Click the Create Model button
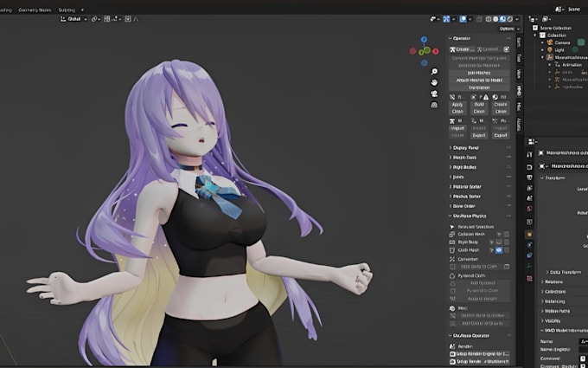 [463, 49]
